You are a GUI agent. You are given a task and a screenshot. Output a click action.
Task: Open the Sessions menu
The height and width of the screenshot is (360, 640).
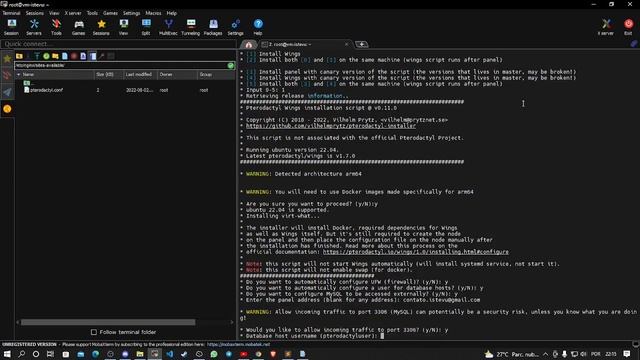[x=34, y=13]
